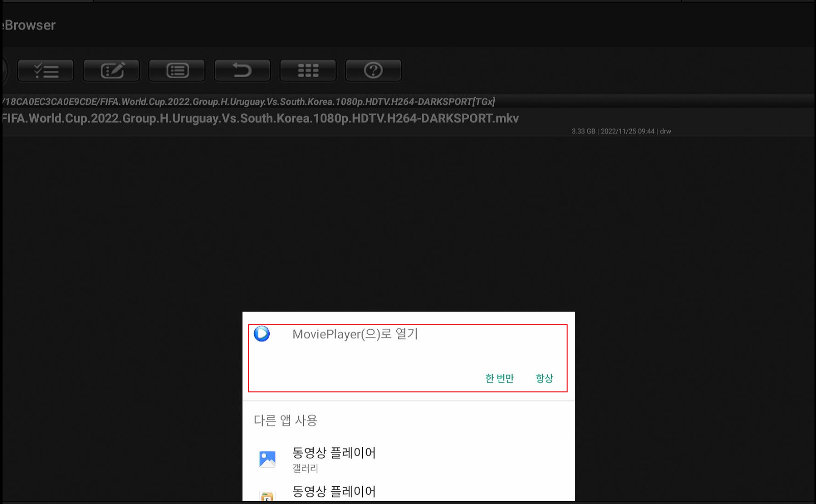Select the second 동영상 플레이어 entry

[x=409, y=492]
